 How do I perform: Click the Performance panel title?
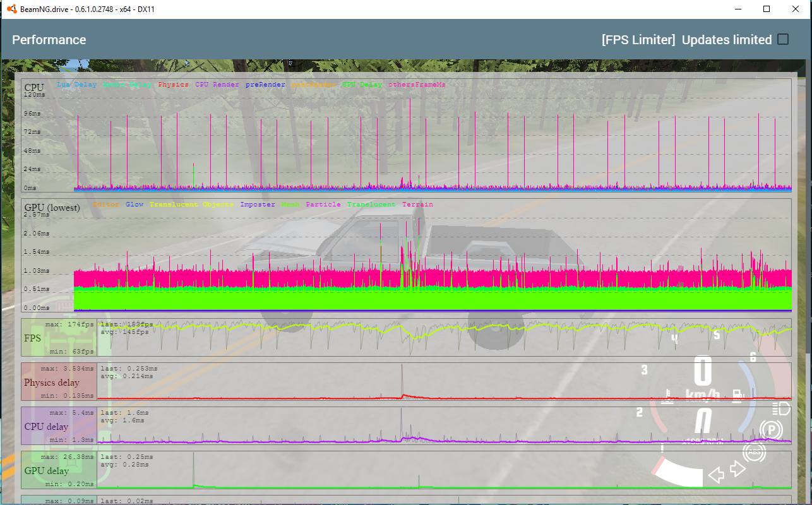pos(49,40)
